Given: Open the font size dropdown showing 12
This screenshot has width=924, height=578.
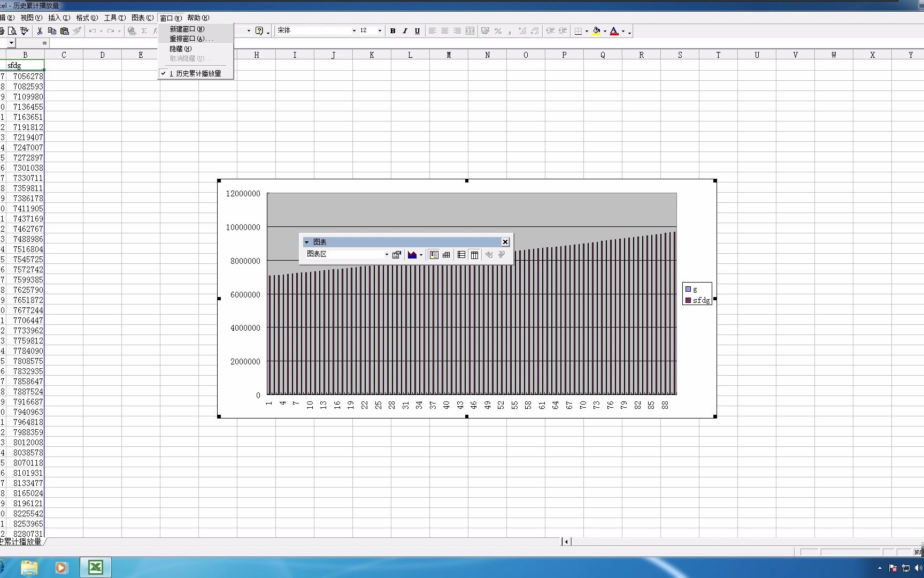Looking at the screenshot, I should point(379,31).
